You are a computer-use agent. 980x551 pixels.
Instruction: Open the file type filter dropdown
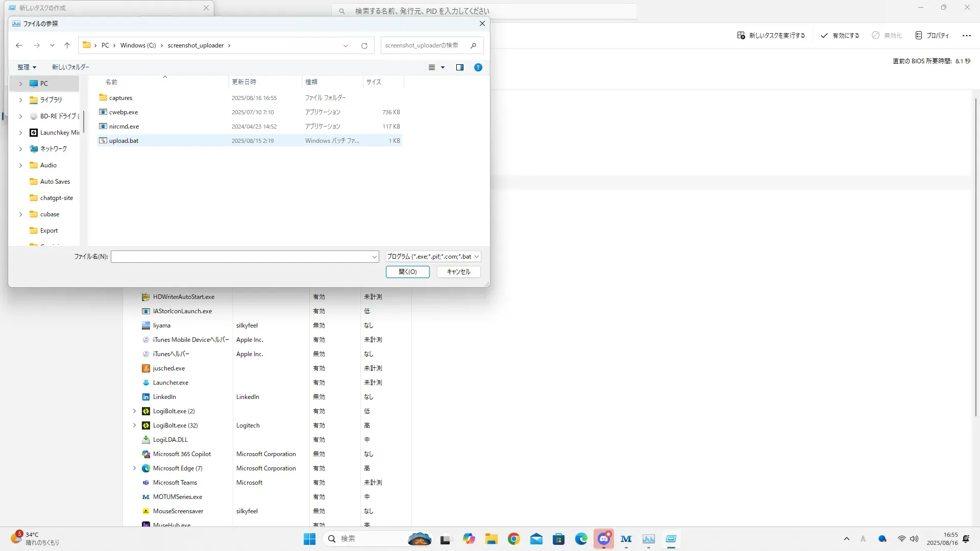pos(433,257)
